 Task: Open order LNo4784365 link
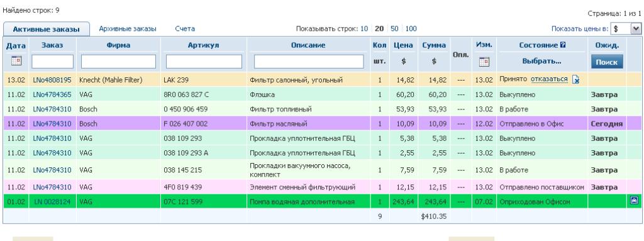52,95
